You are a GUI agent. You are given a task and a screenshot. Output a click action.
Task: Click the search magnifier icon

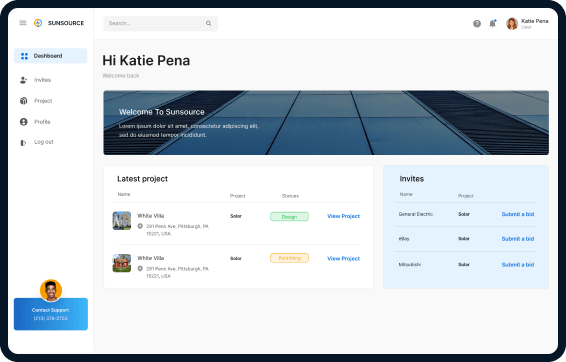209,23
